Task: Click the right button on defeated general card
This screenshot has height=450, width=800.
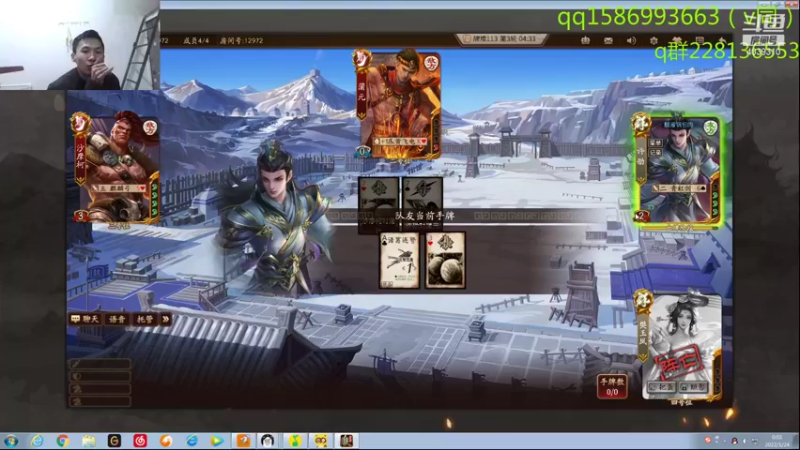Action: [x=693, y=387]
